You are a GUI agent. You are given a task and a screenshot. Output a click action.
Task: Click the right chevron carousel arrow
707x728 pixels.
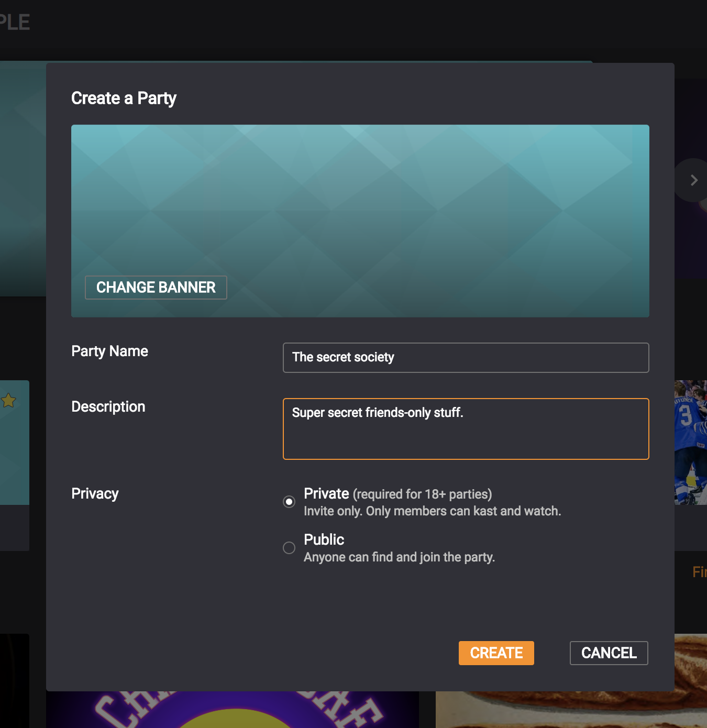click(693, 180)
